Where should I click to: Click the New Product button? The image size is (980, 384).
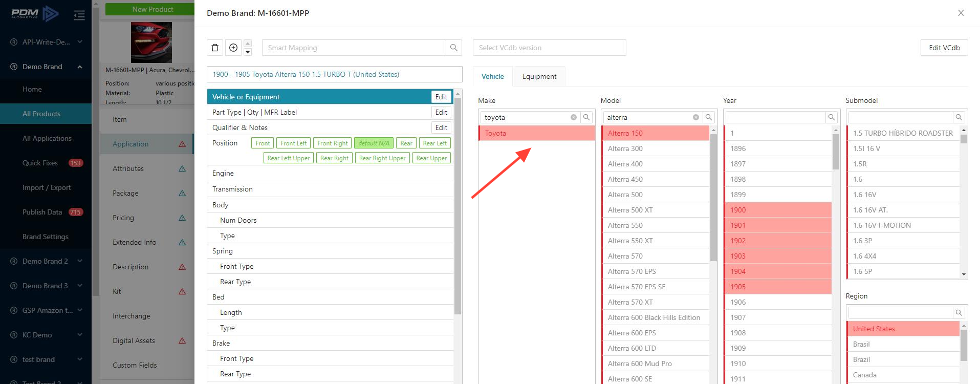point(150,9)
